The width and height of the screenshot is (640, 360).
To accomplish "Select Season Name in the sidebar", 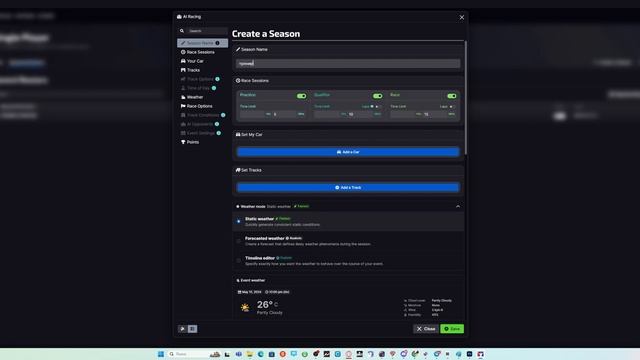I will 202,43.
